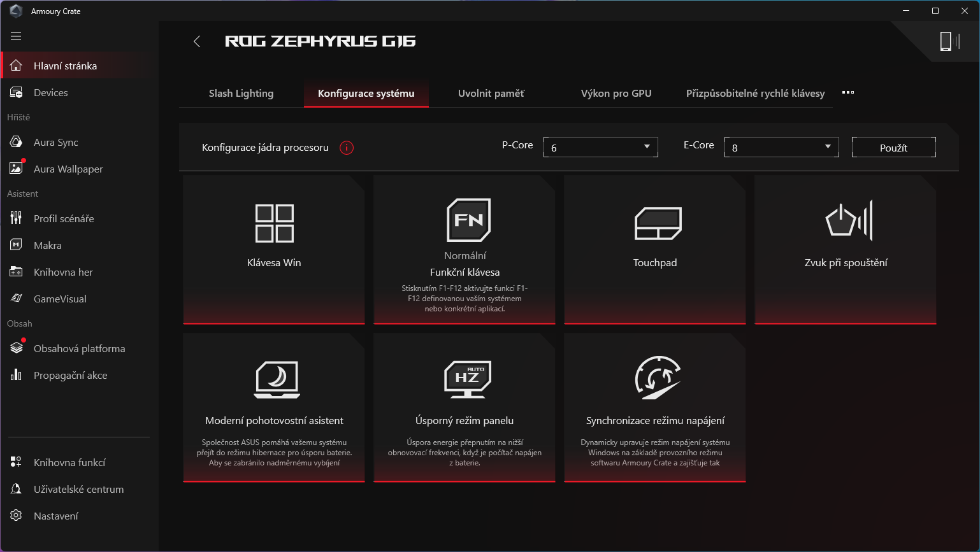The height and width of the screenshot is (552, 980).
Task: Click the device phone icon at top right
Action: tap(946, 41)
